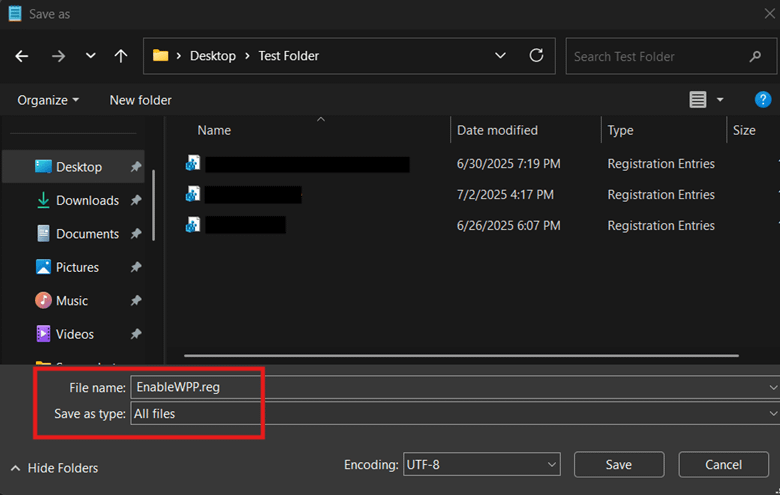Refresh the Test Folder view
780x495 pixels.
pos(536,56)
